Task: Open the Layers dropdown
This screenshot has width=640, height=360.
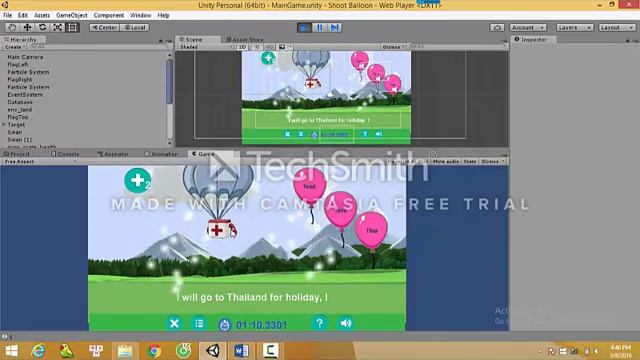Action: [575, 27]
